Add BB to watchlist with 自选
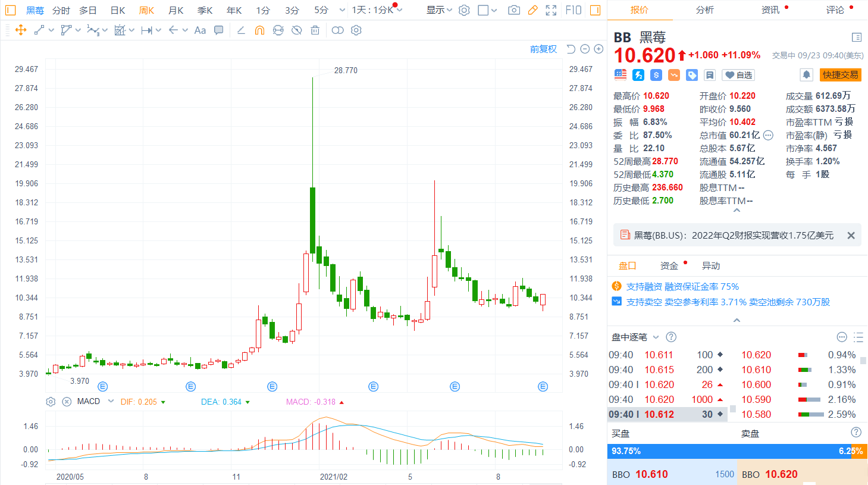Image resolution: width=868 pixels, height=485 pixels. point(738,74)
